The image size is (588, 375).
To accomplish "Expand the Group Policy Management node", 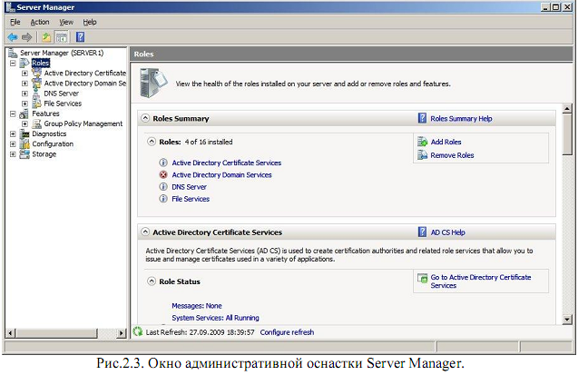I will click(x=24, y=123).
